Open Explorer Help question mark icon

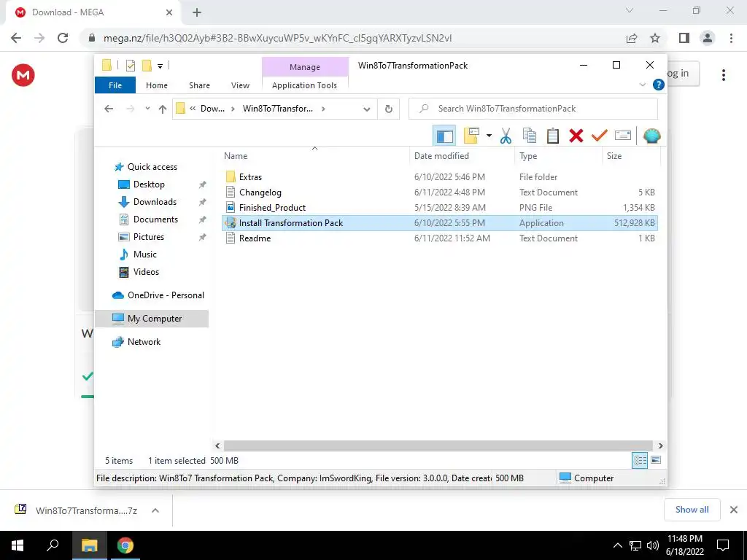pyautogui.click(x=659, y=85)
